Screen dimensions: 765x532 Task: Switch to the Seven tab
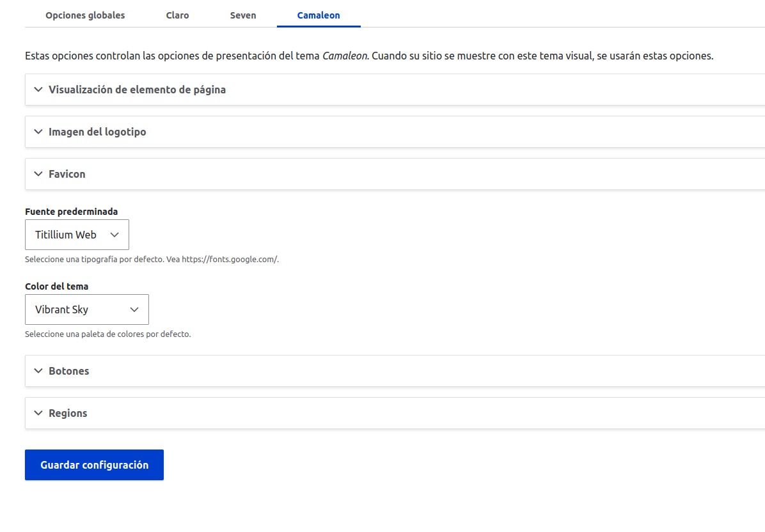pyautogui.click(x=242, y=15)
